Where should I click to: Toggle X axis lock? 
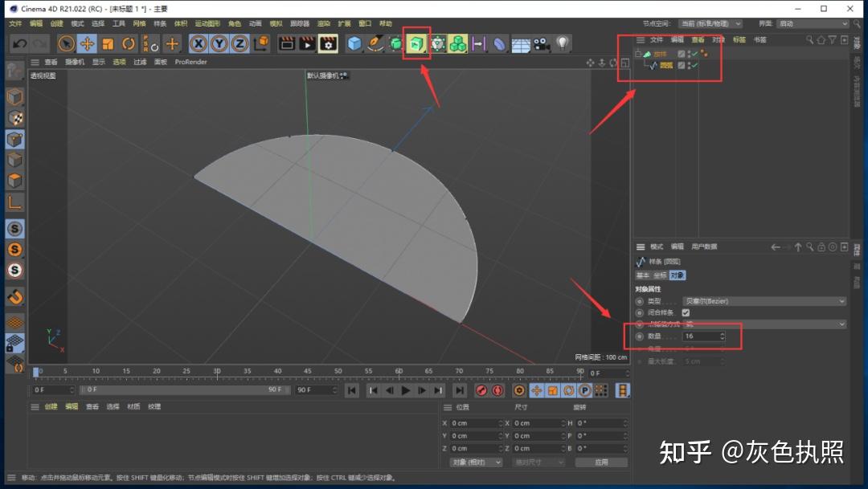(199, 43)
